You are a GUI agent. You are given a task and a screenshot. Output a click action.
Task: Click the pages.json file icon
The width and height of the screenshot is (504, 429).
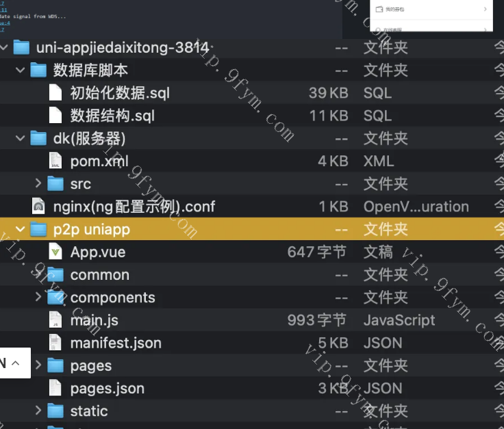click(55, 388)
